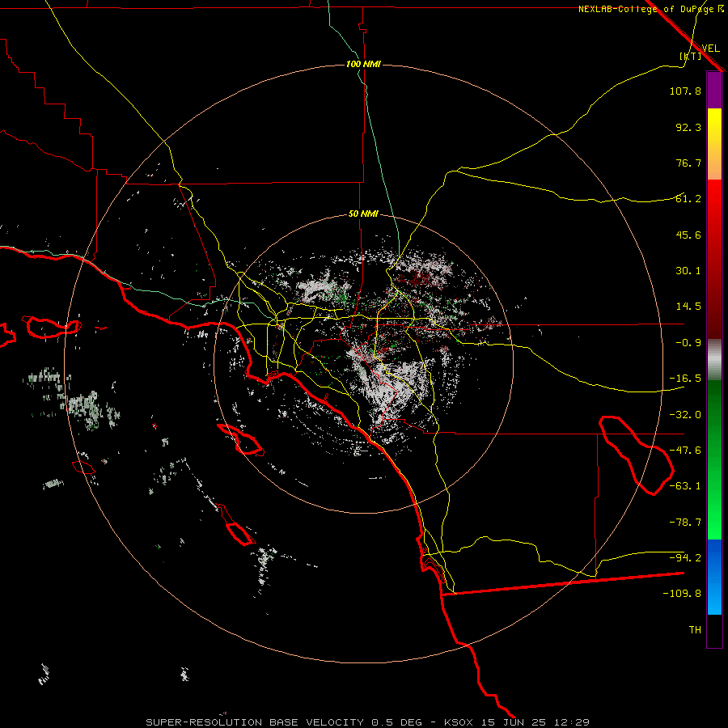
Task: Click the 14.5 legend value
Action: [x=688, y=307]
